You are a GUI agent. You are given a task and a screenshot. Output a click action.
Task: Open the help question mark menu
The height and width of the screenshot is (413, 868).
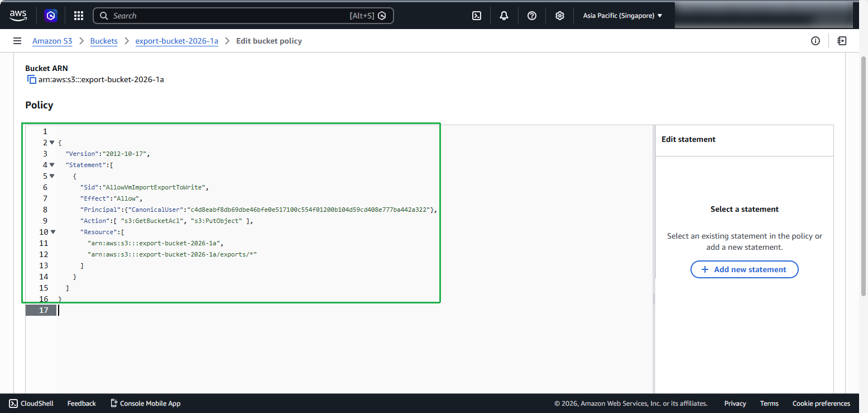tap(532, 16)
